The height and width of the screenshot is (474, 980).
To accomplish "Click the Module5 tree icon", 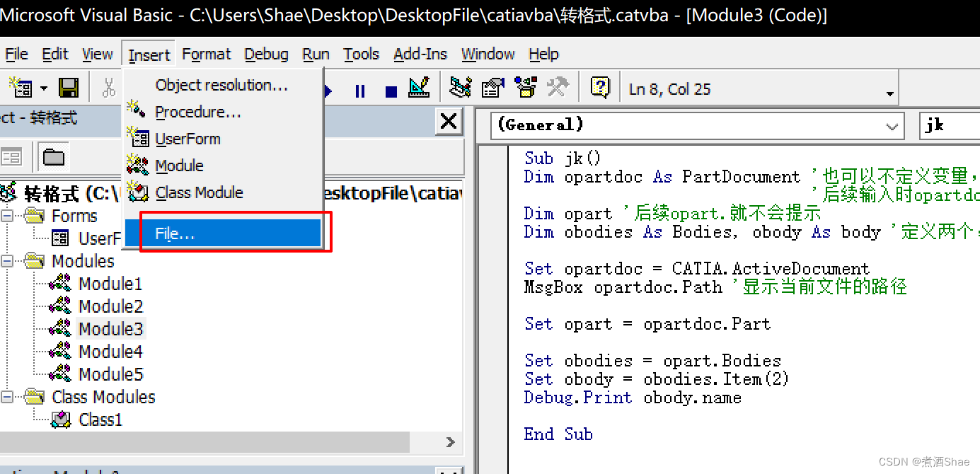I will coord(60,374).
